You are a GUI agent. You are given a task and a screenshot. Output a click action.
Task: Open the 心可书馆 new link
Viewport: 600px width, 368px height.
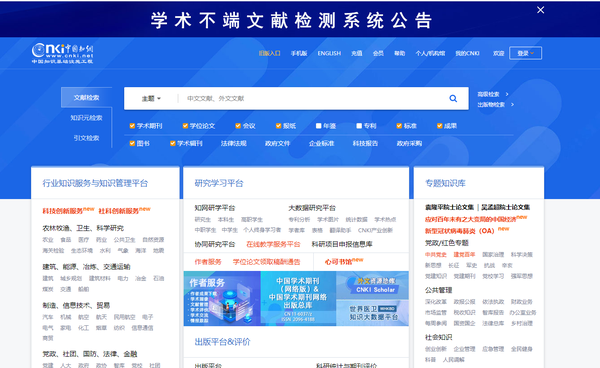(x=344, y=262)
